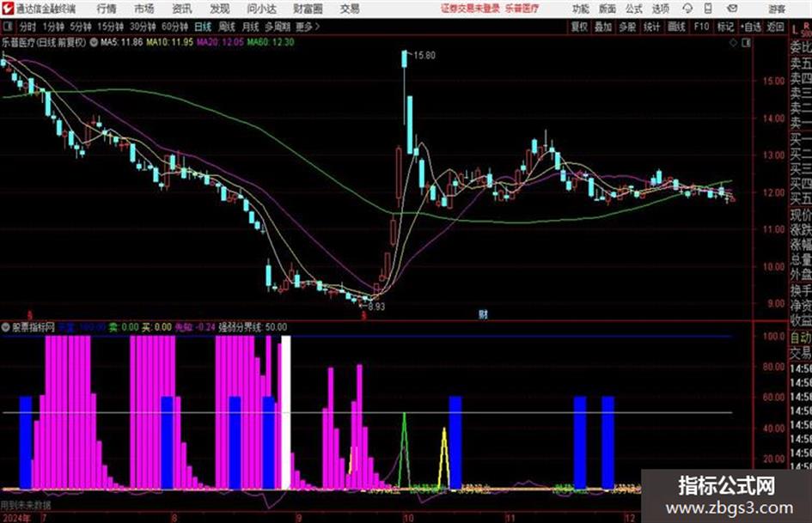Screen dimensions: 812x523
Task: Open the 资讯 menu
Action: tap(182, 9)
